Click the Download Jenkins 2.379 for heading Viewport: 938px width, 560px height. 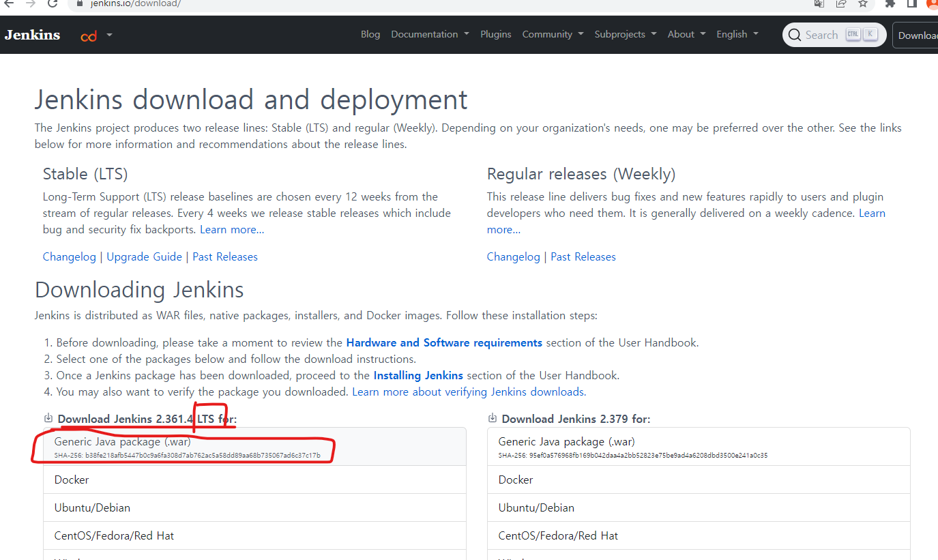[x=576, y=419]
